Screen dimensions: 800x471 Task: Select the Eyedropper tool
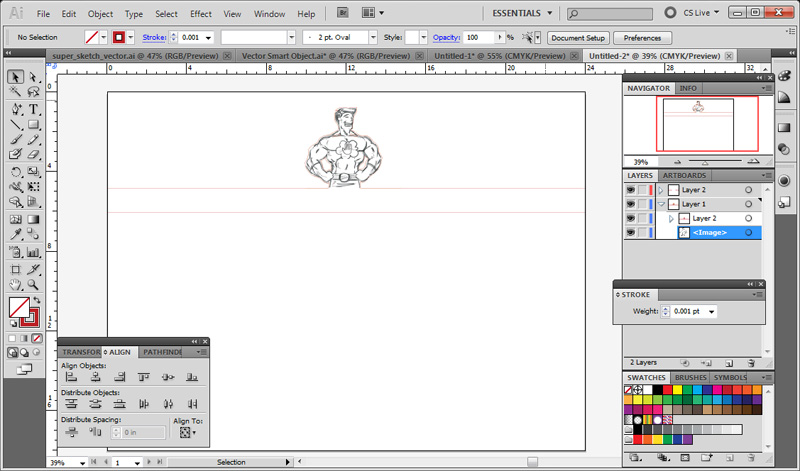[x=16, y=234]
